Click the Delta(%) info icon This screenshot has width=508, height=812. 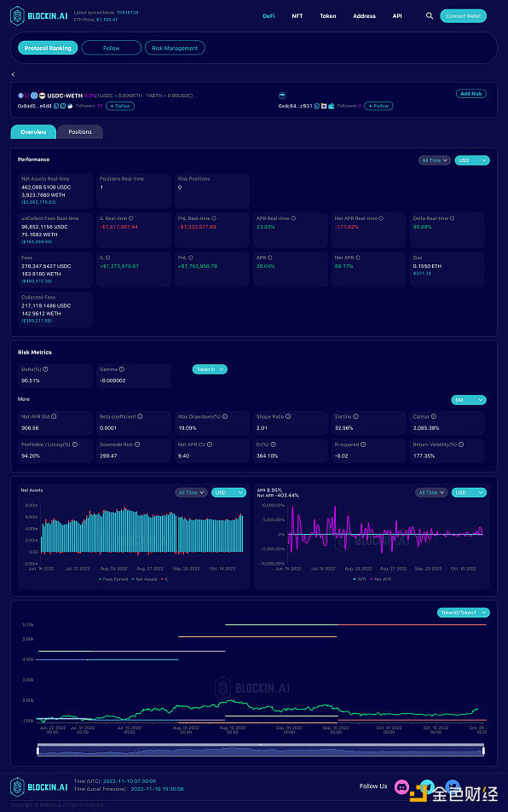[45, 369]
